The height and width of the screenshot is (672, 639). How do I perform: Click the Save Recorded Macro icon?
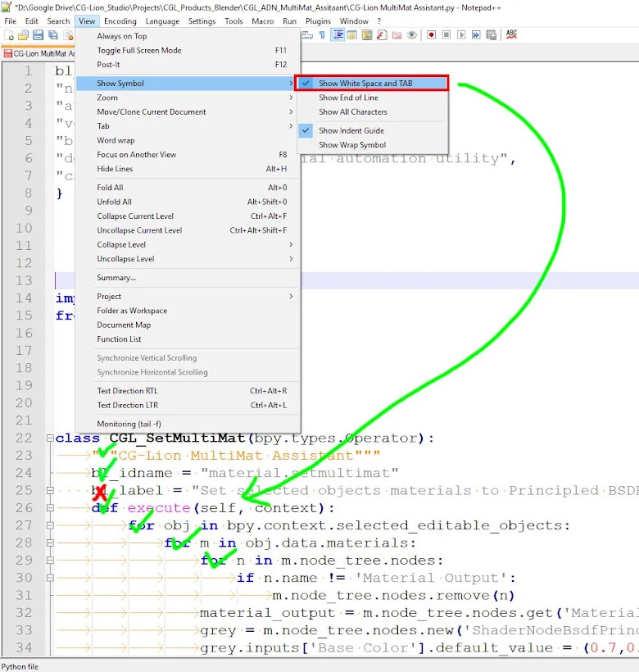coord(492,35)
